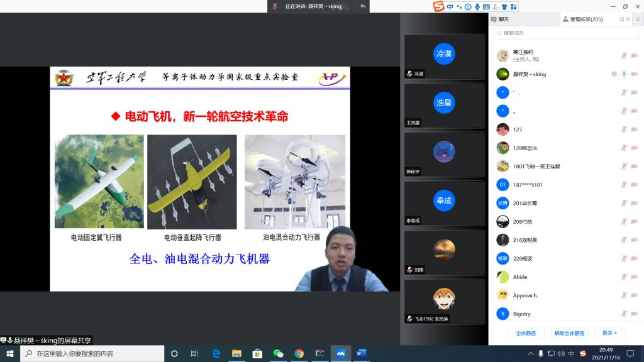Toggle microphone for 聂祥樊~sking
This screenshot has width=644, height=362.
click(624, 74)
